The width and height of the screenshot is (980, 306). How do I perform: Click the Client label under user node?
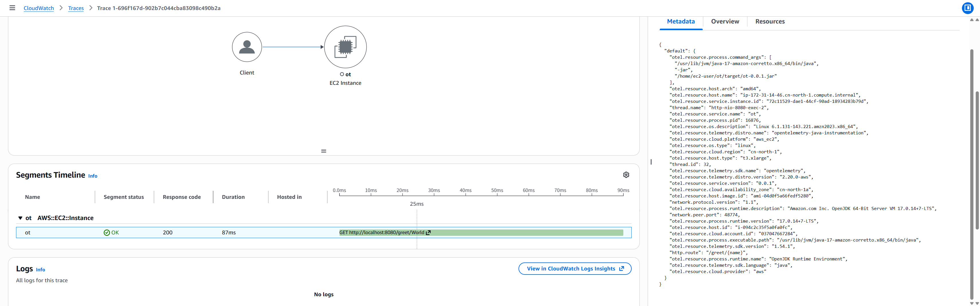[x=247, y=73]
